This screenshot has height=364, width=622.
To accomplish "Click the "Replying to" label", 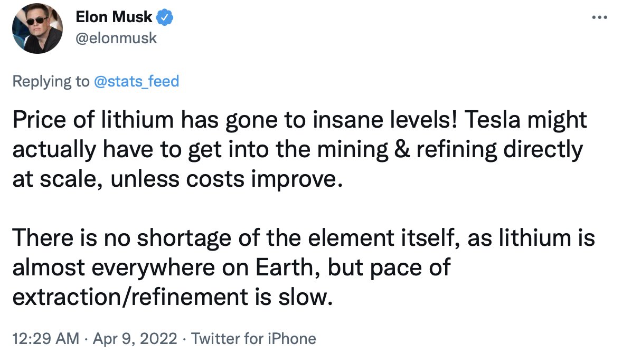I will [50, 81].
